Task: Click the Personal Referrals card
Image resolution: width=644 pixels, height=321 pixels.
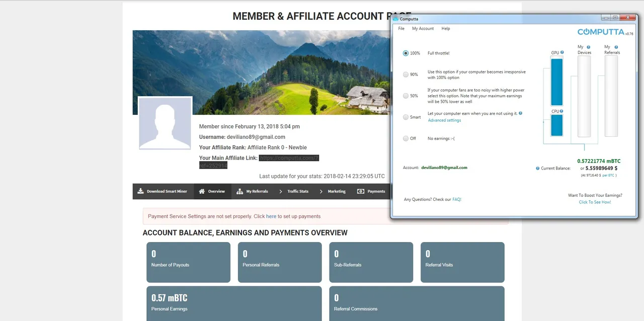Action: 280,262
